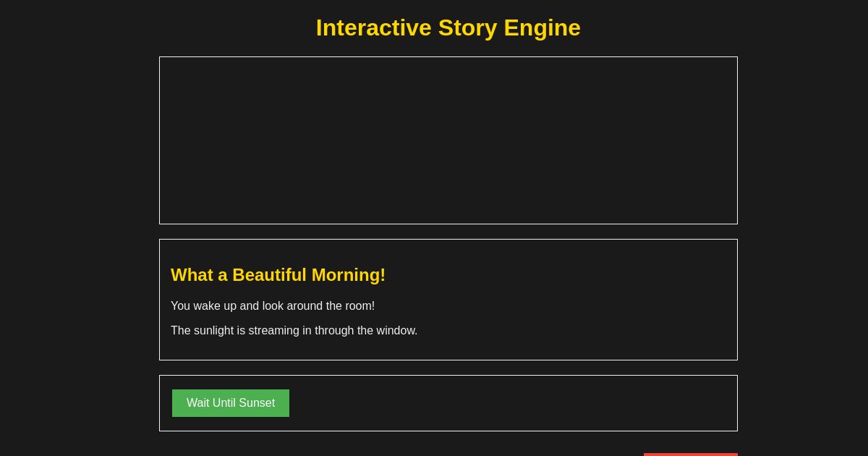Click the Wait Until Sunset button

tap(231, 403)
